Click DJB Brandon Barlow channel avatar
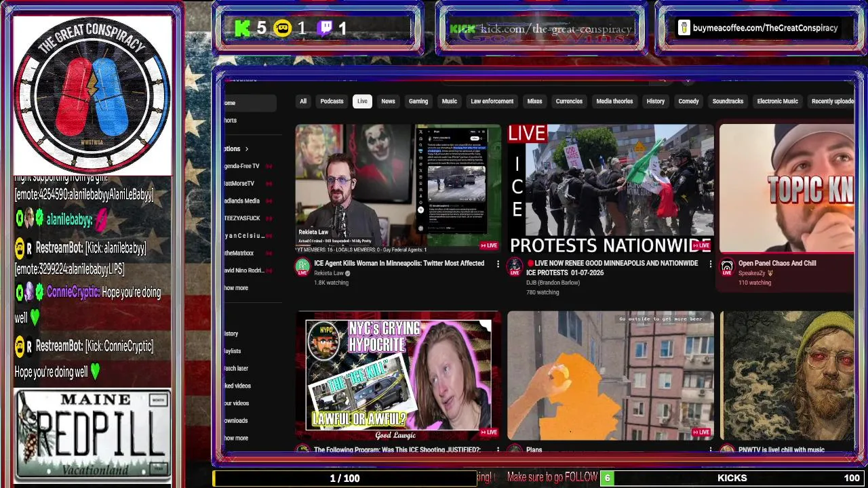The width and height of the screenshot is (868, 488). (515, 267)
